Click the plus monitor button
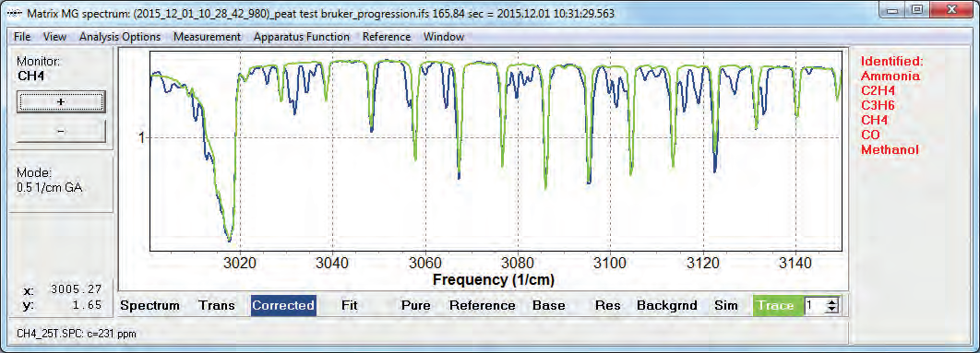The width and height of the screenshot is (980, 353). (x=61, y=101)
